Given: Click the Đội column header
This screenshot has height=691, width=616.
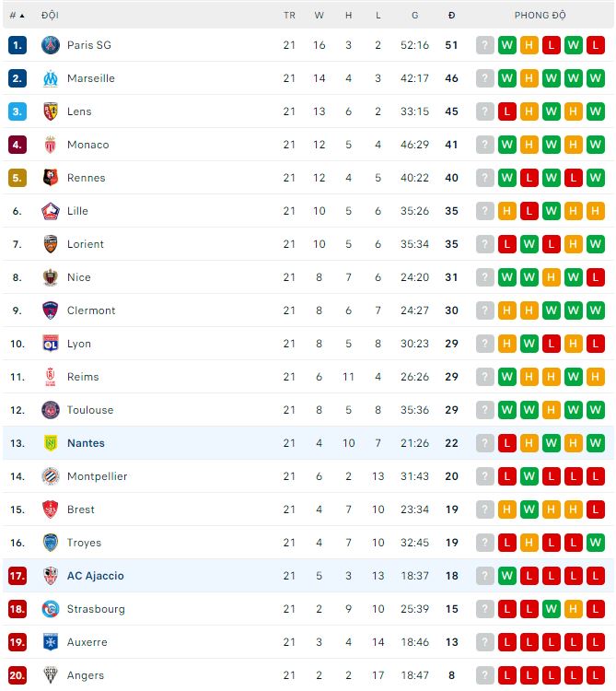Looking at the screenshot, I should point(51,16).
